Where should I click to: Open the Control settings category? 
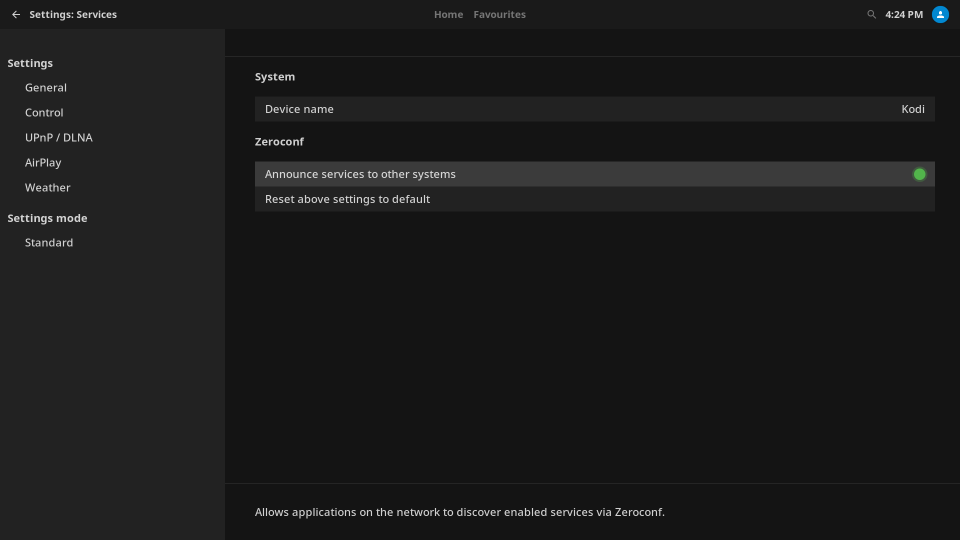(44, 113)
